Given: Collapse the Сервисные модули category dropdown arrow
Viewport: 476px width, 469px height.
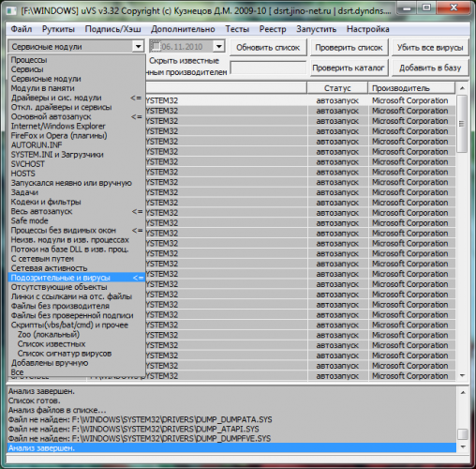Looking at the screenshot, I should coord(138,47).
